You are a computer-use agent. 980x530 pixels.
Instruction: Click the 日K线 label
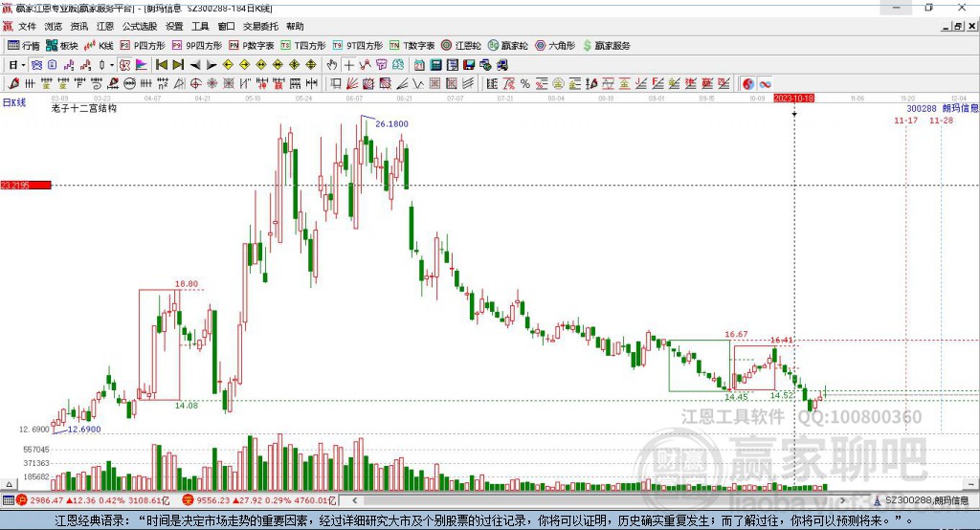[14, 102]
